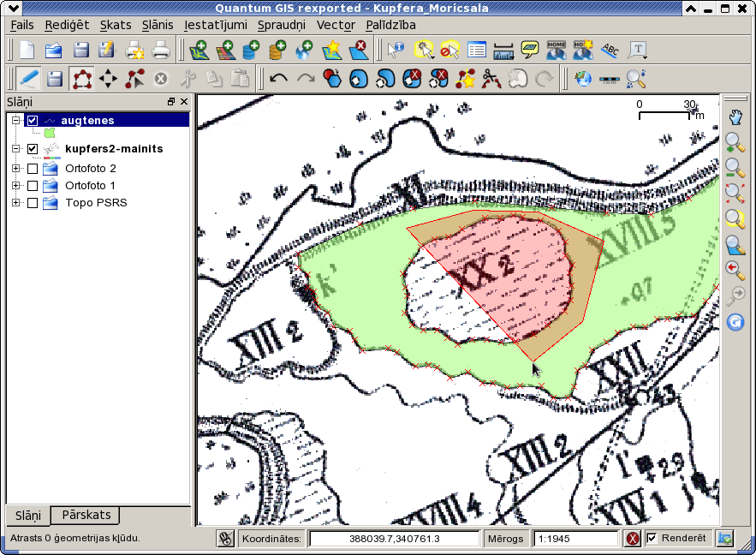Collapse the augtenes layer tree node
This screenshot has height=555, width=756.
16,120
